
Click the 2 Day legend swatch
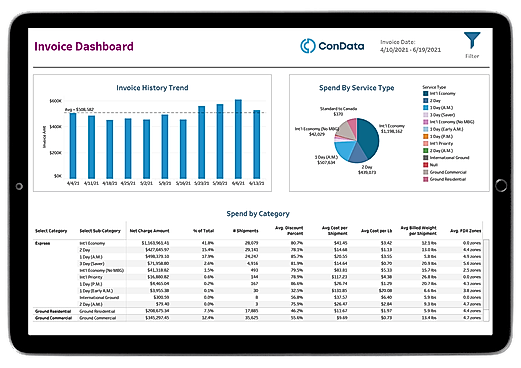(425, 101)
